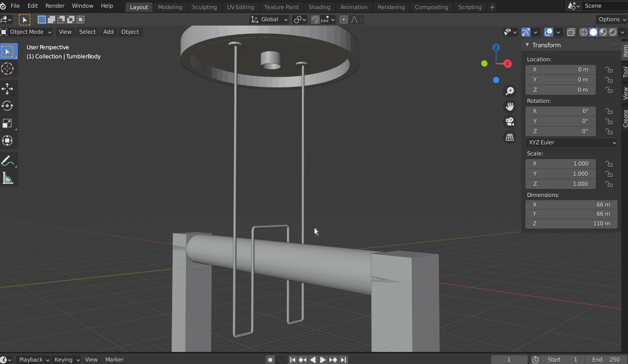
Task: Toggle snapping magnet
Action: click(315, 20)
